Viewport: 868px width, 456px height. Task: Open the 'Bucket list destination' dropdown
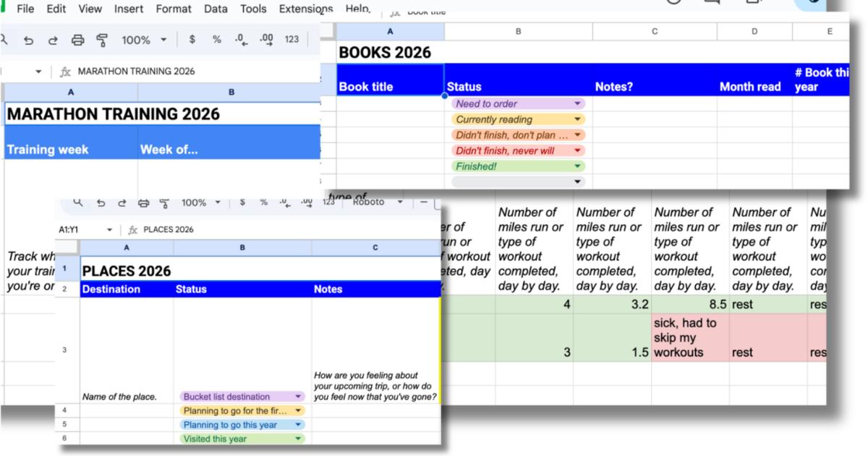297,397
